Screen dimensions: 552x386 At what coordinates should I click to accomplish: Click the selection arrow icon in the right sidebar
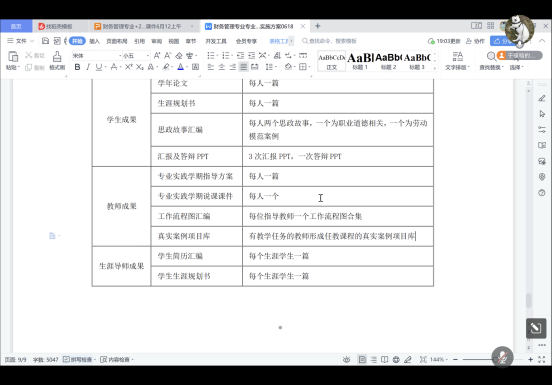[x=542, y=114]
